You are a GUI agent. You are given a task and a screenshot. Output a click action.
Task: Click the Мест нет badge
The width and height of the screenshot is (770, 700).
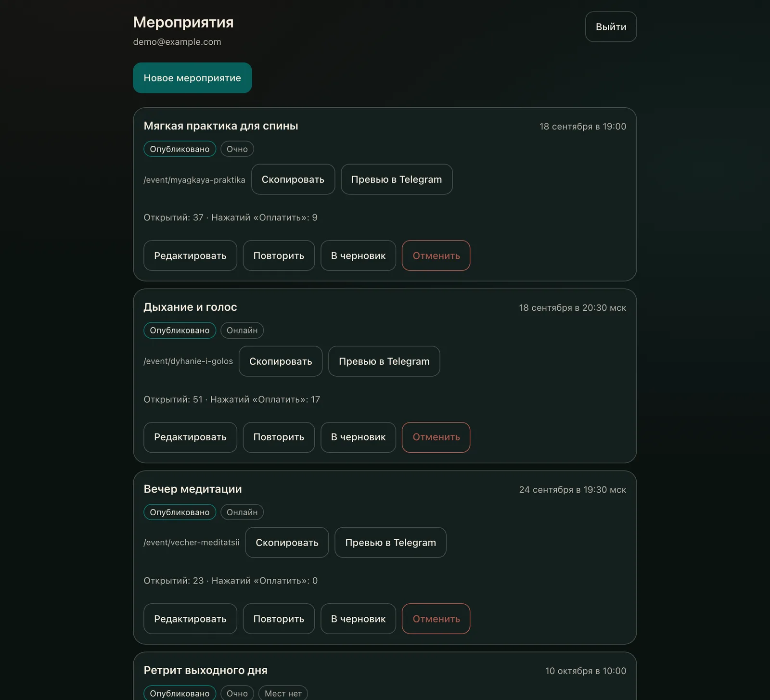point(283,693)
